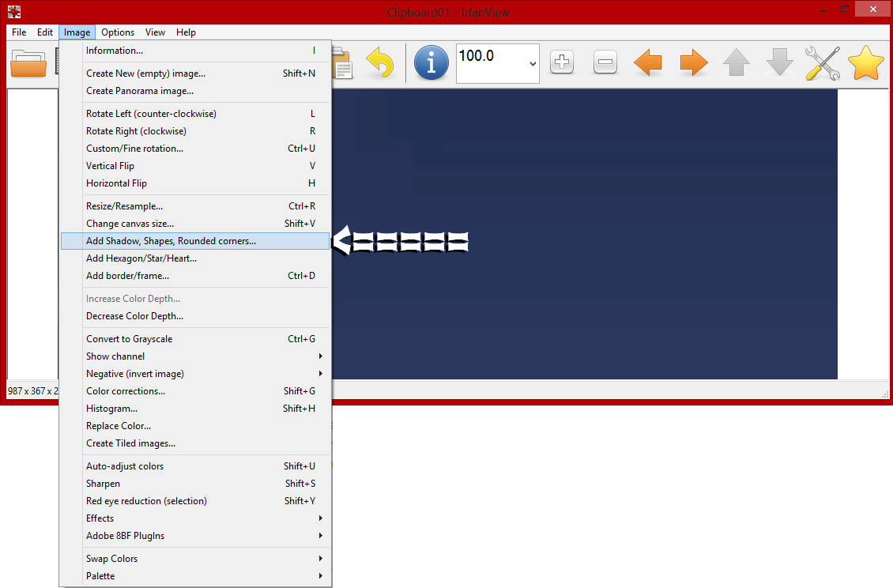Apply Auto-adjust colors
Viewport: 893px width, 588px height.
pyautogui.click(x=195, y=466)
